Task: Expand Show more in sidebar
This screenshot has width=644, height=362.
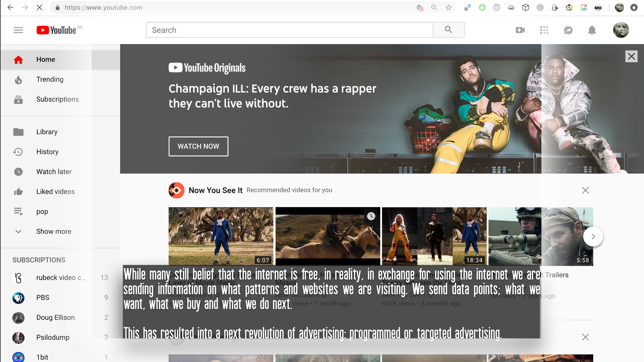Action: click(x=60, y=232)
